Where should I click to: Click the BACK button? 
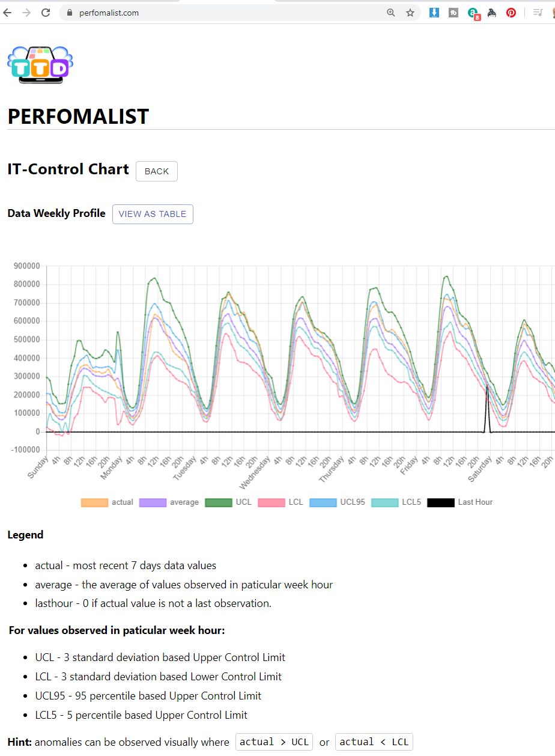coord(157,171)
